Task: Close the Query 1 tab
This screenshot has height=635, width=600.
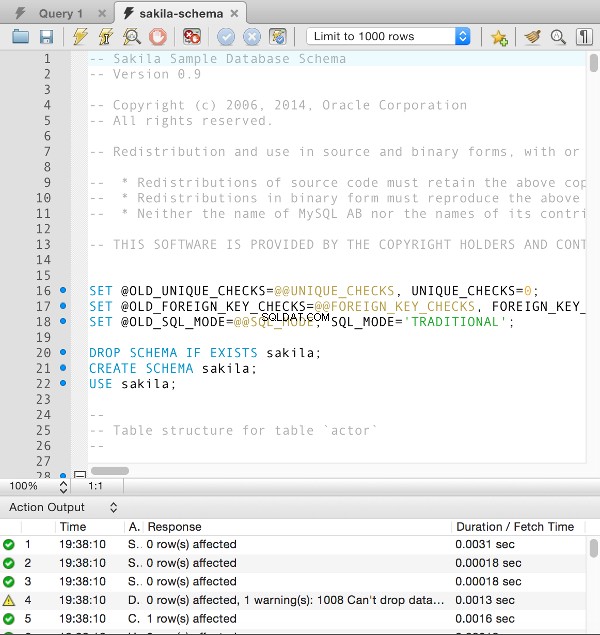Action: [102, 14]
